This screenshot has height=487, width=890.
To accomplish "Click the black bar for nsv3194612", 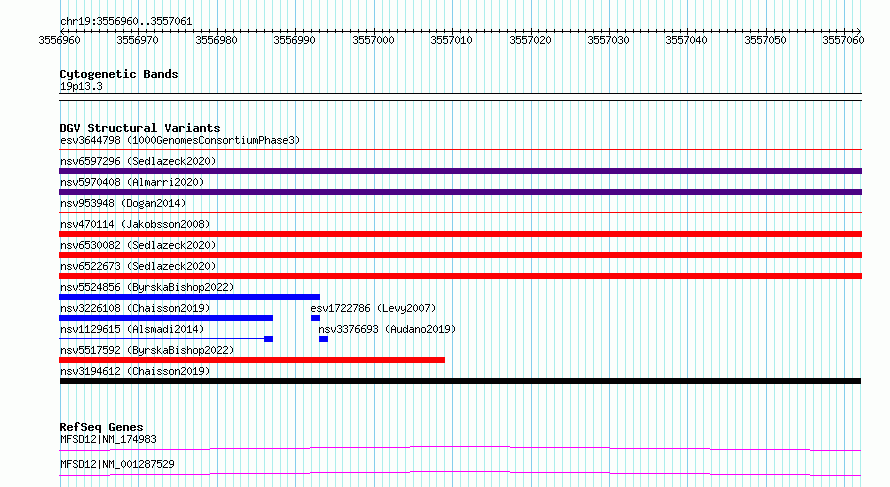I will (x=460, y=381).
